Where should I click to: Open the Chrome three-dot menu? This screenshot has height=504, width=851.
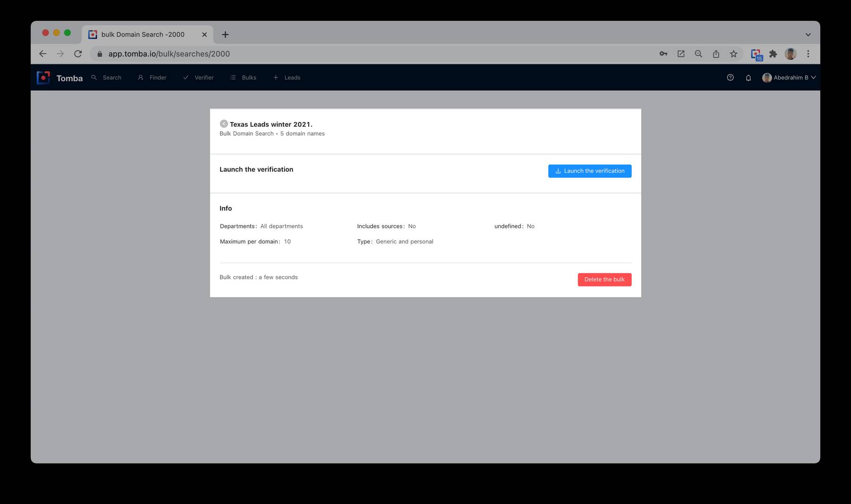808,54
